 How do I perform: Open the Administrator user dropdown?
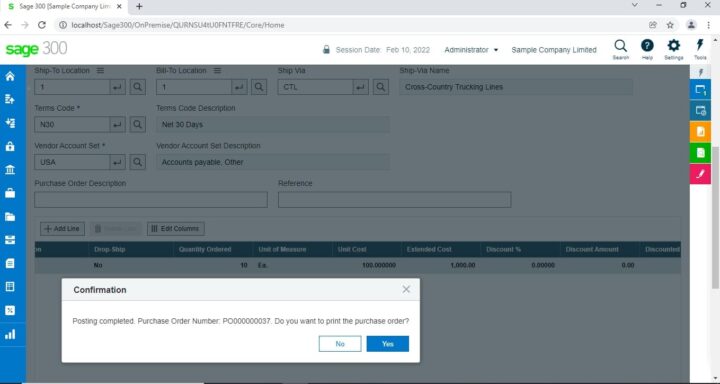(471, 50)
